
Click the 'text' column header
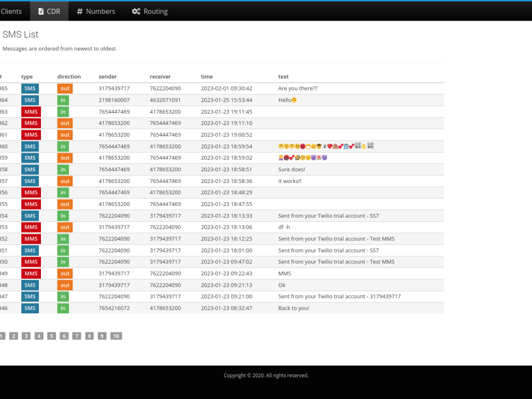[283, 77]
